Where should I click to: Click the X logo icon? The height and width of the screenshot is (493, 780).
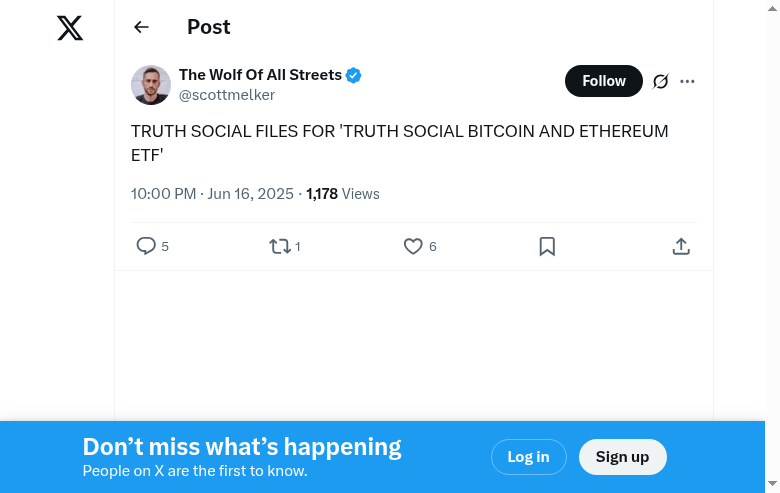70,28
